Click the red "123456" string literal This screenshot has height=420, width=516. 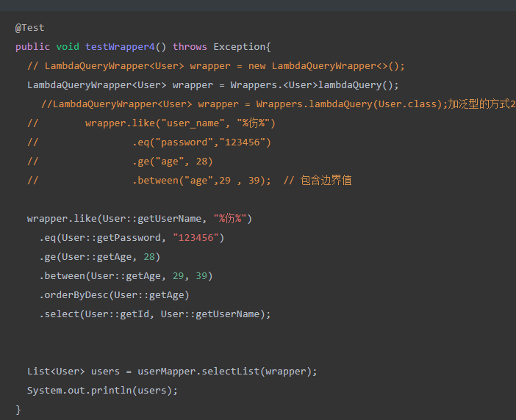[x=196, y=237]
